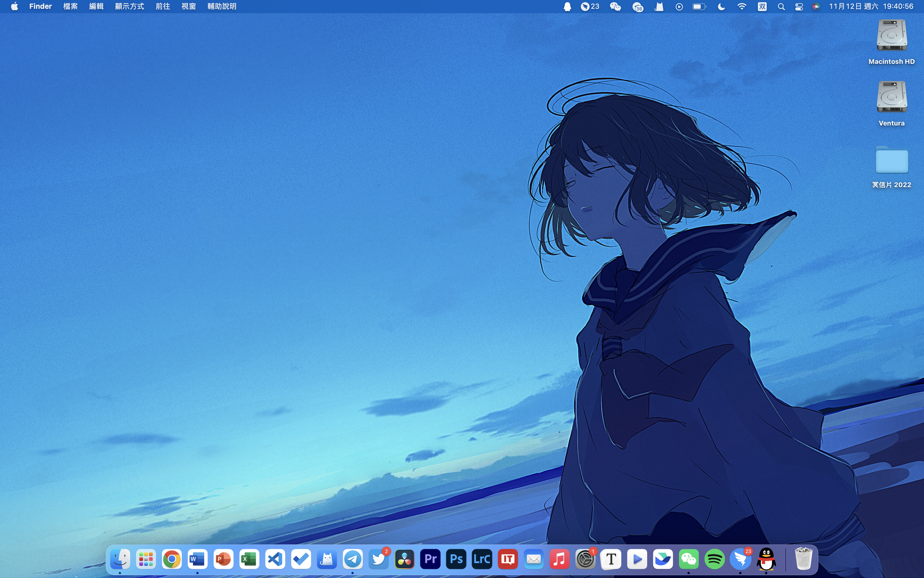Open the 檔案 menu

coord(70,6)
